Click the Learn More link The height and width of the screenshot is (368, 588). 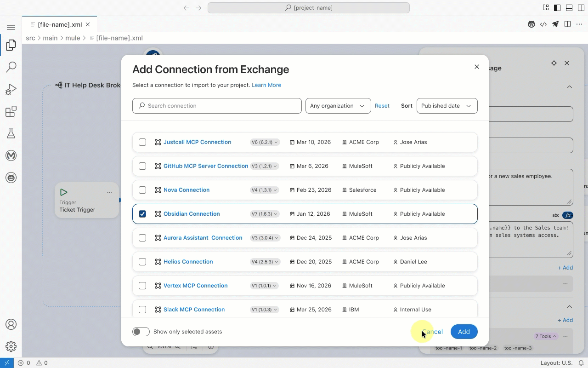266,85
